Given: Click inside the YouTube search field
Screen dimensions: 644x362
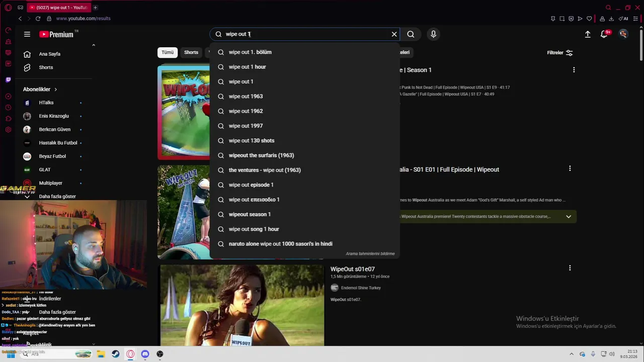Looking at the screenshot, I should point(305,34).
